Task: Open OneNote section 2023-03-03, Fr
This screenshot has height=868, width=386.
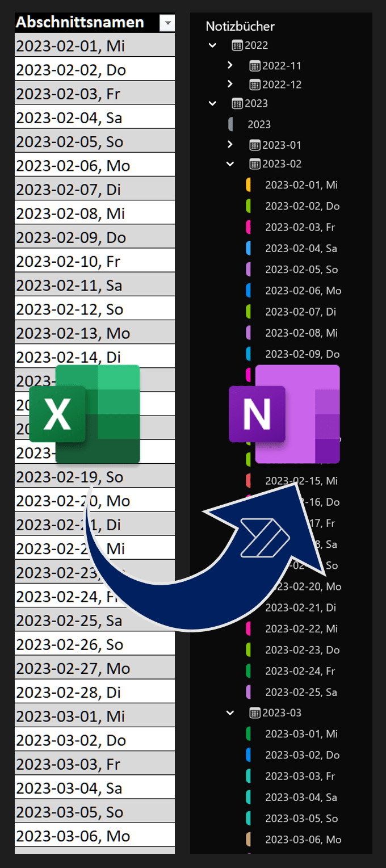Action: [300, 776]
